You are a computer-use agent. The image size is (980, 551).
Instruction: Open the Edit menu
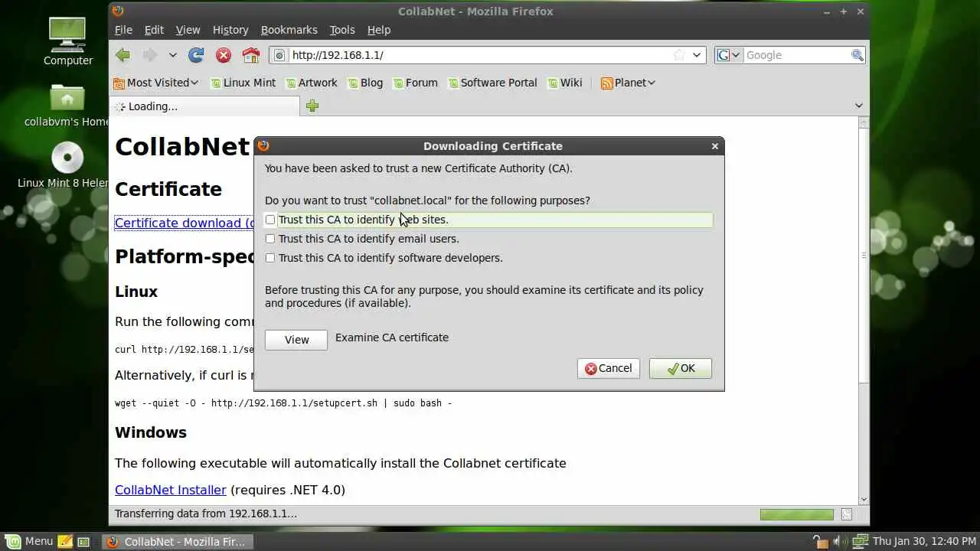tap(154, 30)
